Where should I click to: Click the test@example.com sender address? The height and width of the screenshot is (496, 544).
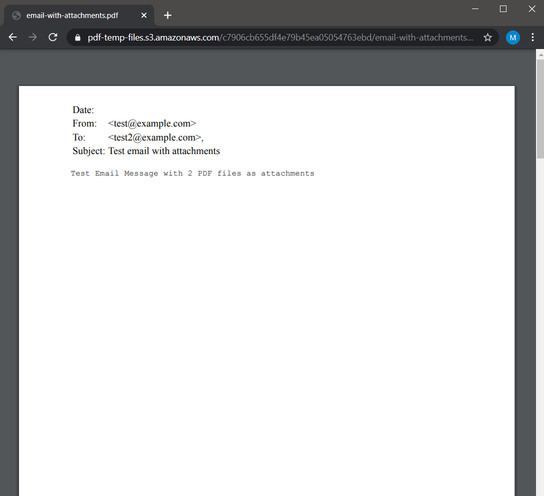tap(152, 123)
